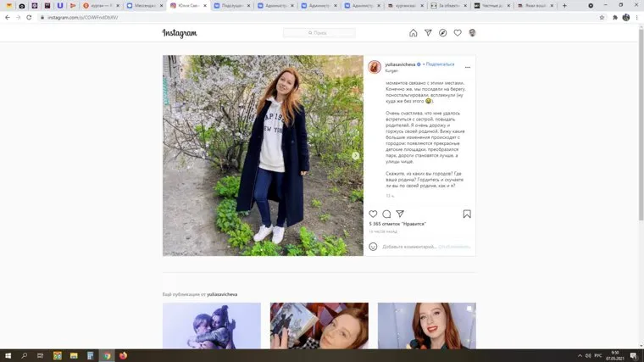Open the profile avatar menu in header
Viewport: 644px width, 362px height.
(472, 33)
